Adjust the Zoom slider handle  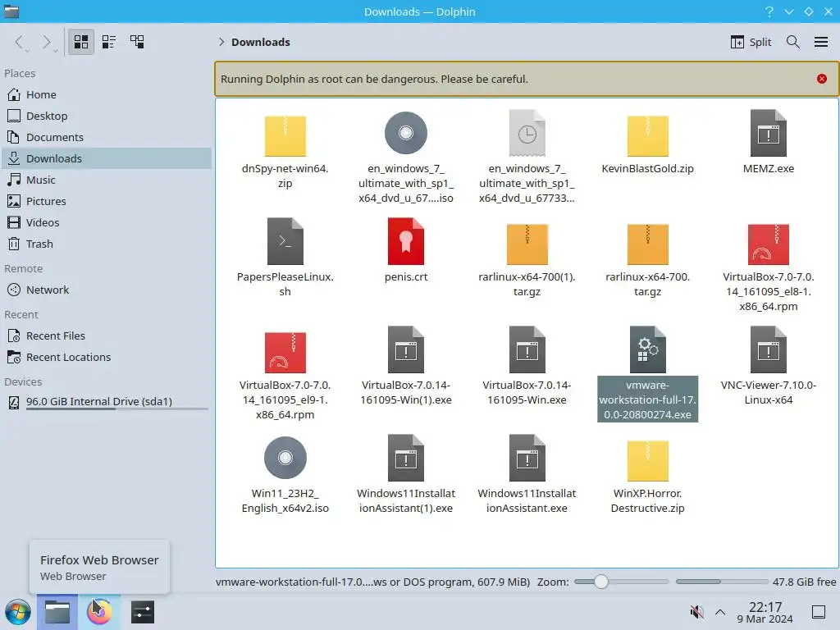(601, 582)
